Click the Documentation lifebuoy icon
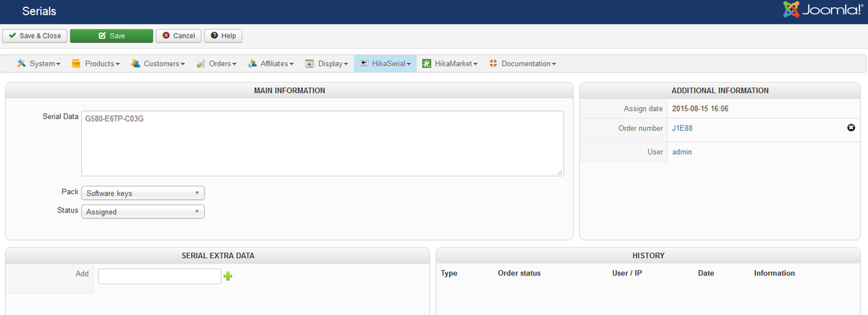This screenshot has width=868, height=315. 494,64
